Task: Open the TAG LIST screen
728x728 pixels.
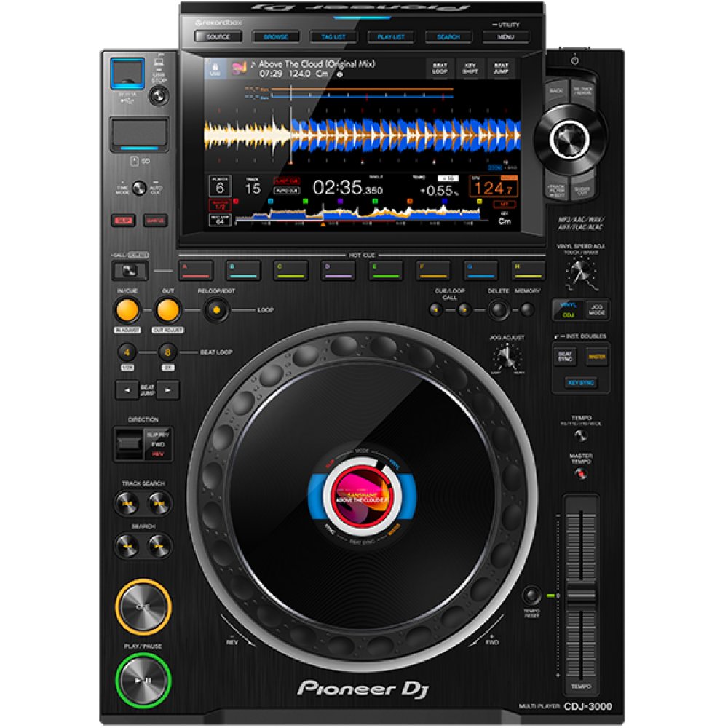Action: 333,36
